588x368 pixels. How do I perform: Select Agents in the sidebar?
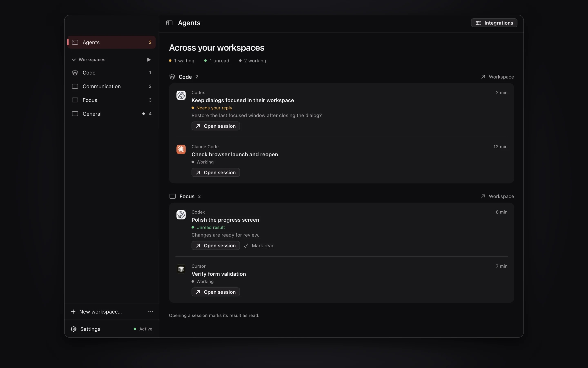[111, 42]
